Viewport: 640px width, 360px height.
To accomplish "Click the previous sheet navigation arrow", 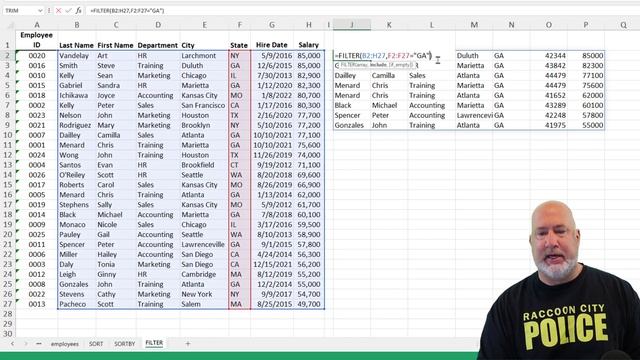I will (x=13, y=344).
